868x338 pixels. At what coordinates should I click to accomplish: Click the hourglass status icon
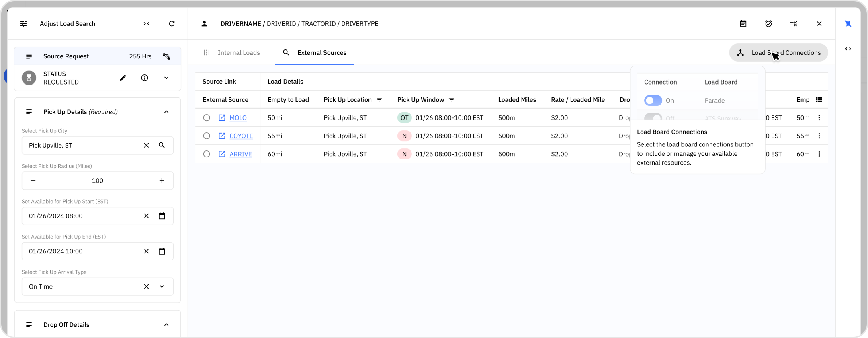click(29, 78)
